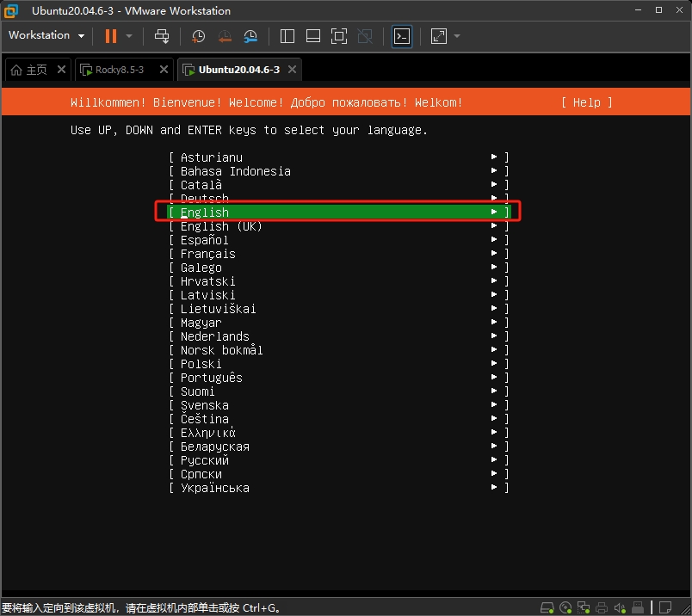
Task: Close the Ubuntu20.04.6-3 tab
Action: 292,70
